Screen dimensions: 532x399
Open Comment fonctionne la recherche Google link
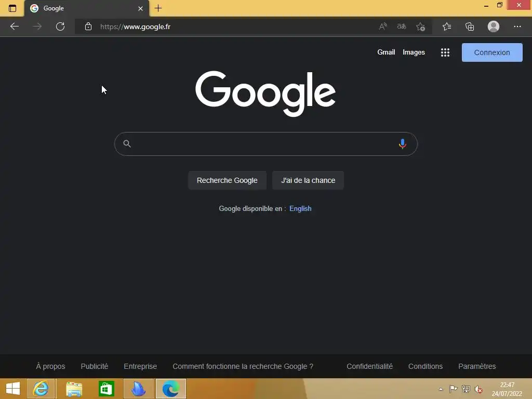pyautogui.click(x=243, y=366)
